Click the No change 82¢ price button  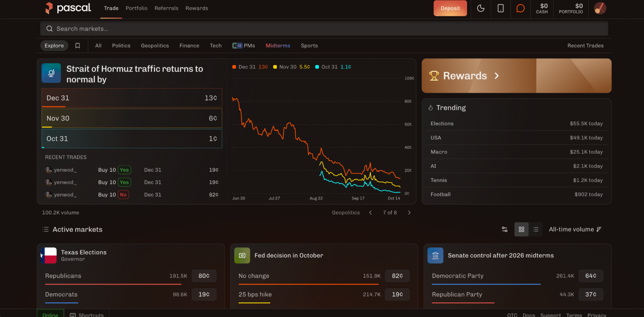(x=397, y=276)
